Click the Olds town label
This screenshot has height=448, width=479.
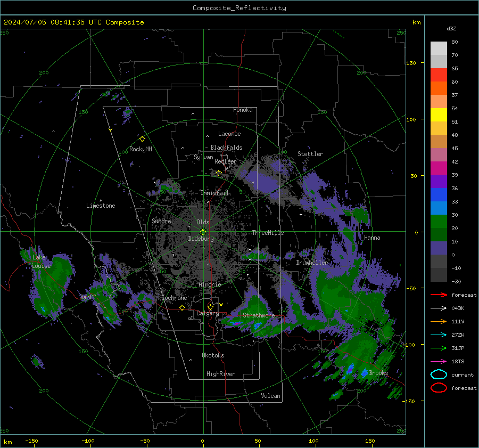click(x=203, y=222)
